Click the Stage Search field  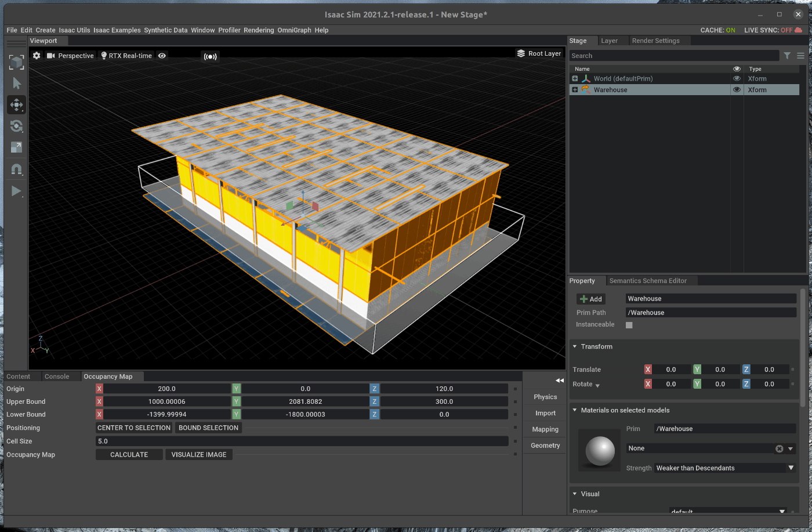[674, 56]
